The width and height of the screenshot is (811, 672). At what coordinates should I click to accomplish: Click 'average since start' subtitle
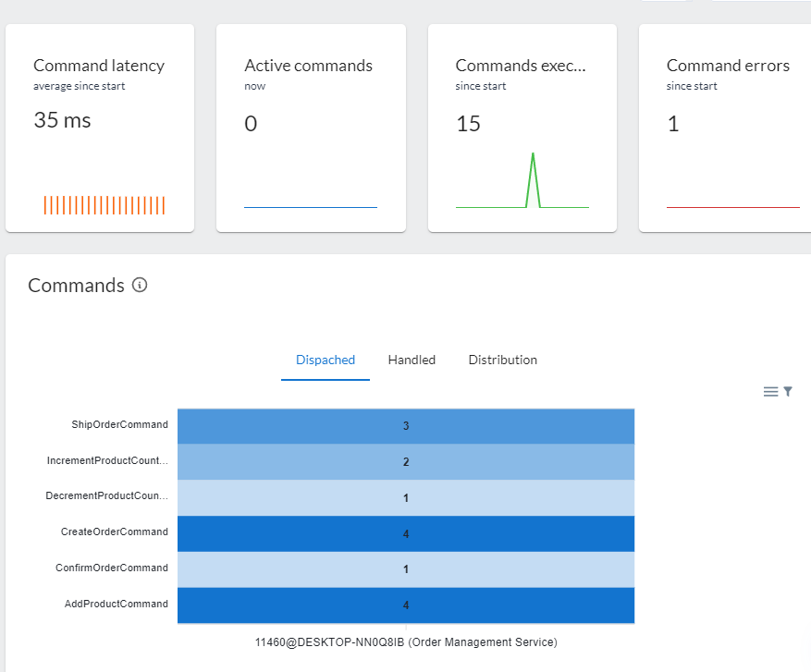(80, 86)
